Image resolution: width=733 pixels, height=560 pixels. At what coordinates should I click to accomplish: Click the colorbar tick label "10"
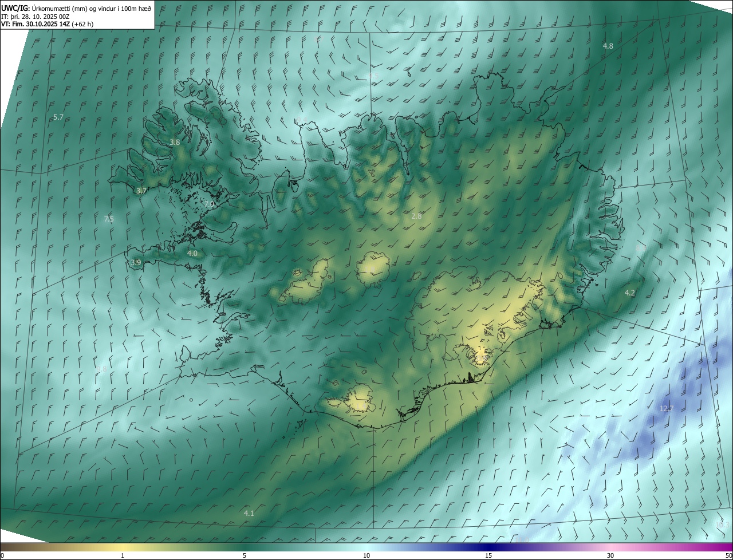(x=366, y=555)
